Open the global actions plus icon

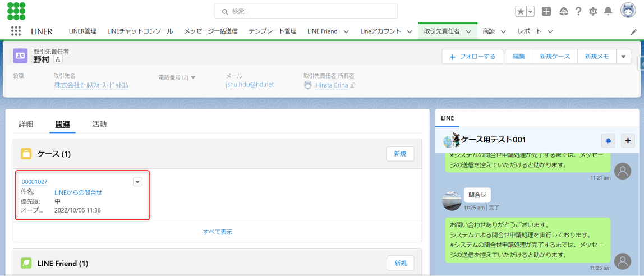click(x=546, y=11)
